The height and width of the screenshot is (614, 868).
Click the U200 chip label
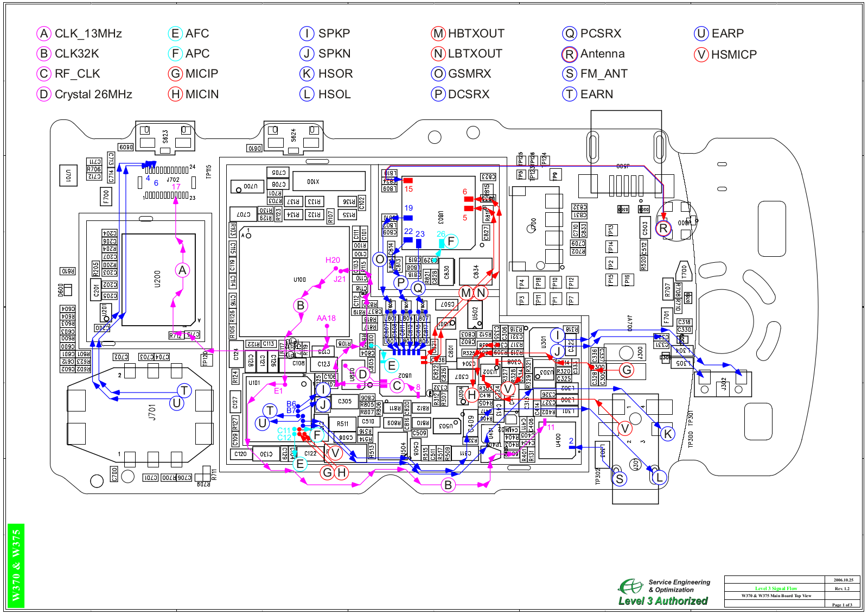157,279
